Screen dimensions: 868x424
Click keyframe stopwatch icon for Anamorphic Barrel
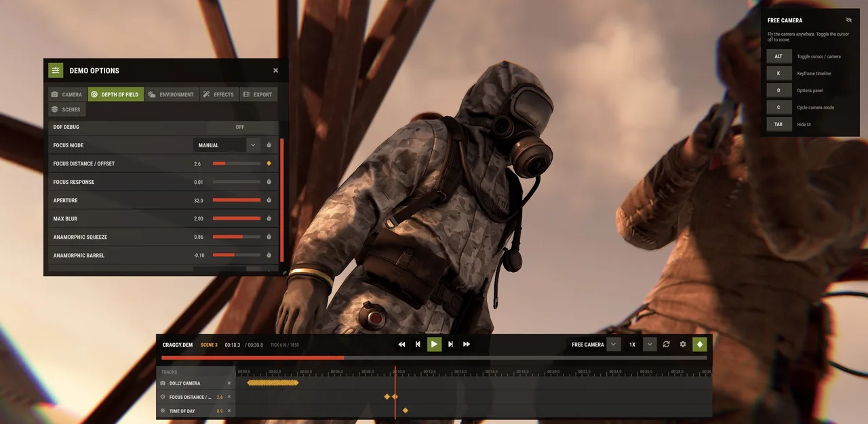pos(269,255)
